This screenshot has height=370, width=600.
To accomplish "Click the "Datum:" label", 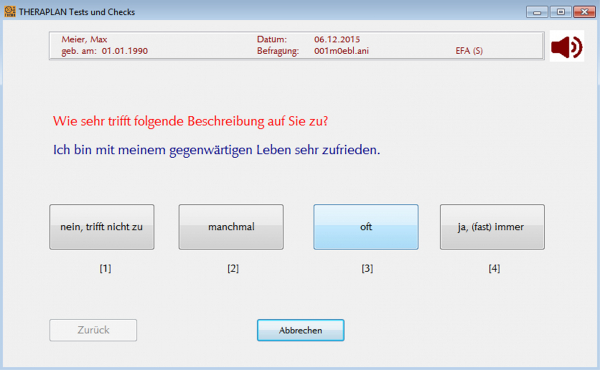I will point(272,39).
